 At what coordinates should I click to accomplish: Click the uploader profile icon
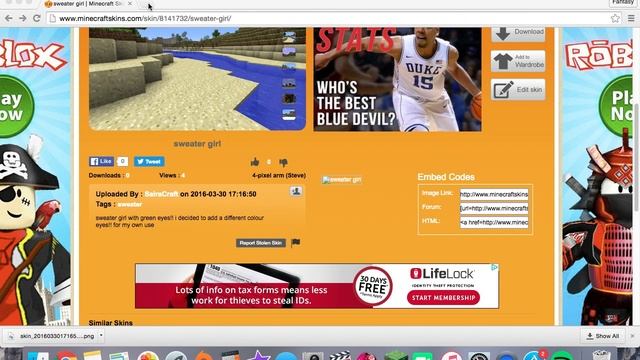pos(296,191)
